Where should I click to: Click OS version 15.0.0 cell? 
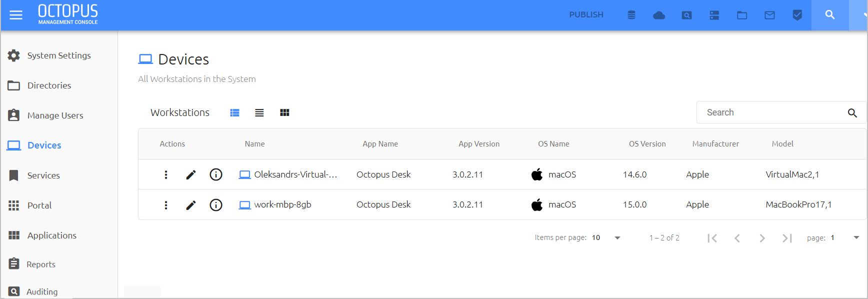coord(634,204)
